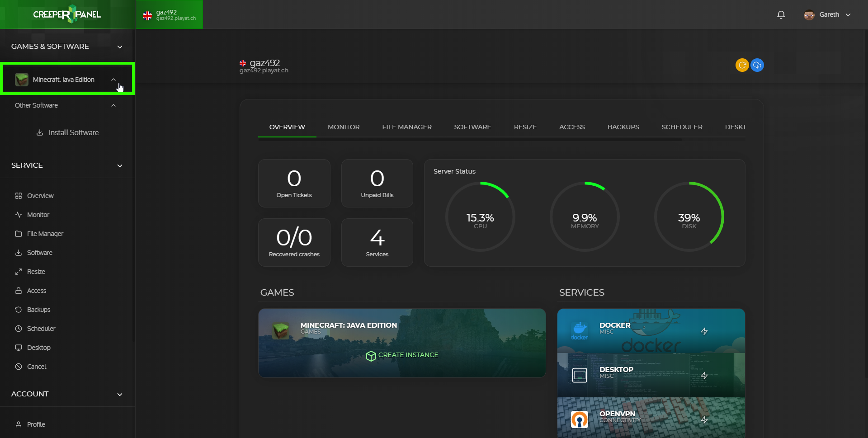Open the Software tab

coord(472,127)
